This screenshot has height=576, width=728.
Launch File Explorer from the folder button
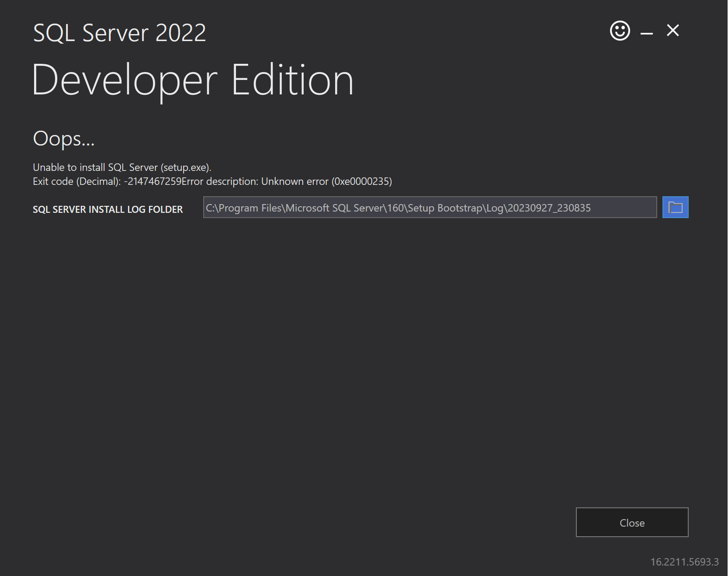point(675,207)
